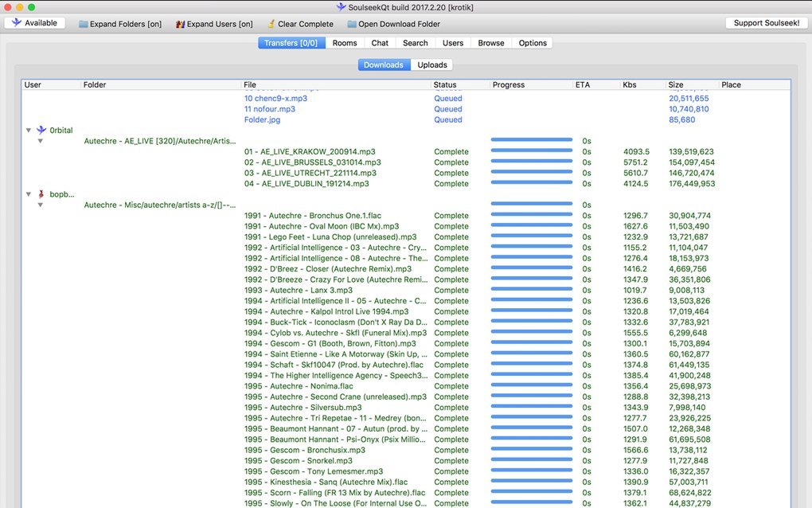Screen dimensions: 812x508
Task: Open the Rooms tab
Action: tap(345, 43)
